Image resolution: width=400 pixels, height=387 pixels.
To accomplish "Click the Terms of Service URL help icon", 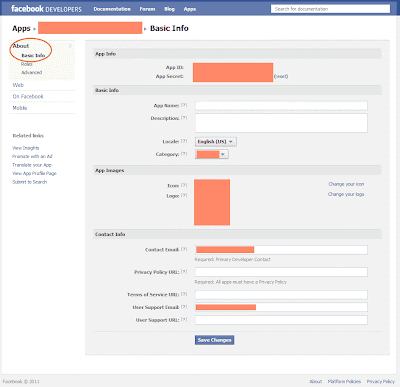I will click(x=184, y=294).
